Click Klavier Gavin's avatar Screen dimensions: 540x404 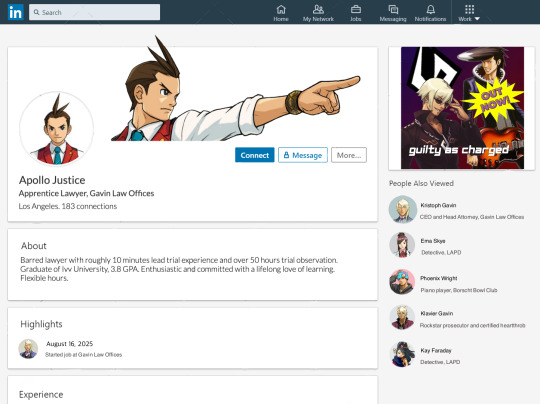(402, 318)
